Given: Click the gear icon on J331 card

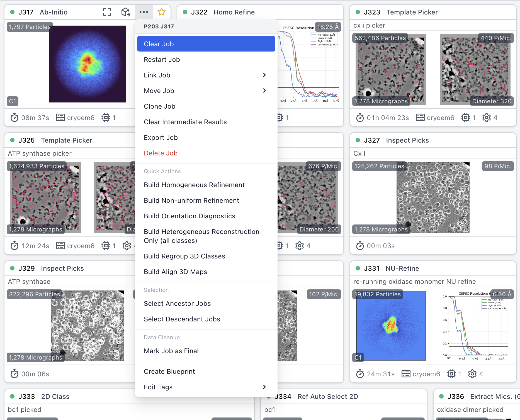Looking at the screenshot, I should click(472, 374).
